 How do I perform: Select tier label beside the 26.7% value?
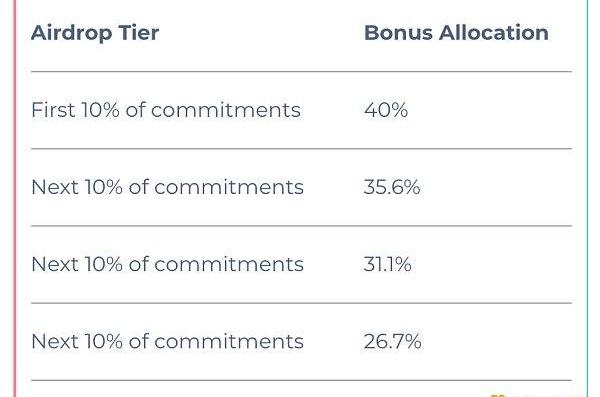(x=167, y=341)
